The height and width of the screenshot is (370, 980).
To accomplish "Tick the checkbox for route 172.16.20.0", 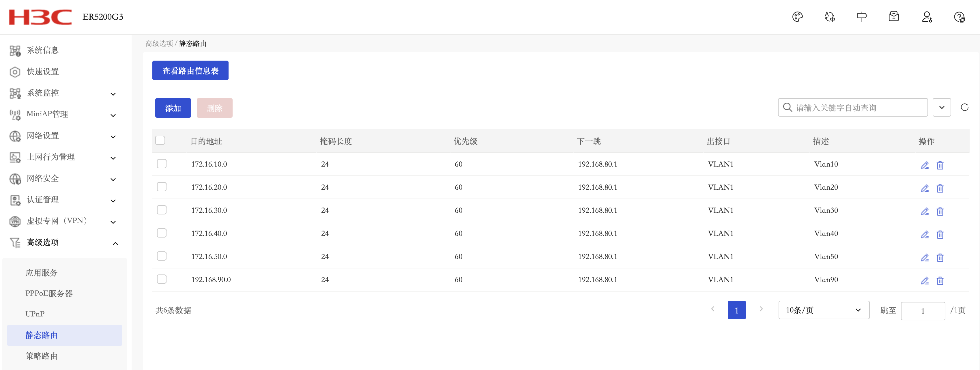I will (162, 187).
